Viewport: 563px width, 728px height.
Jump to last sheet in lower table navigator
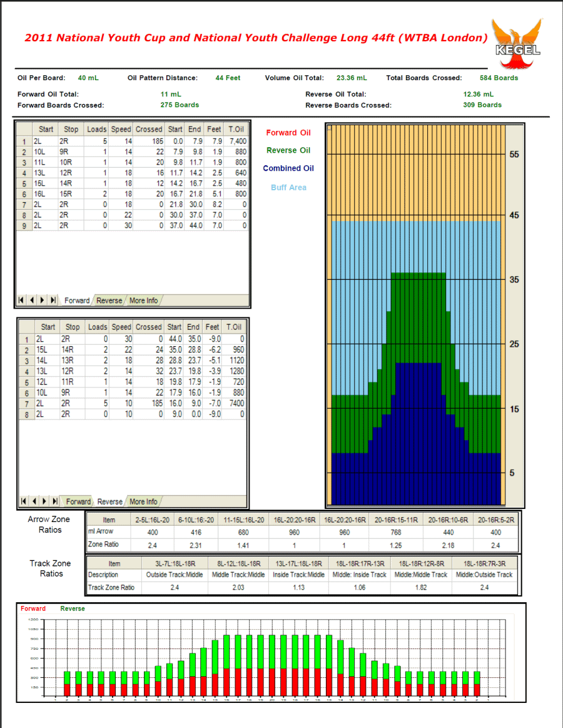pyautogui.click(x=55, y=501)
